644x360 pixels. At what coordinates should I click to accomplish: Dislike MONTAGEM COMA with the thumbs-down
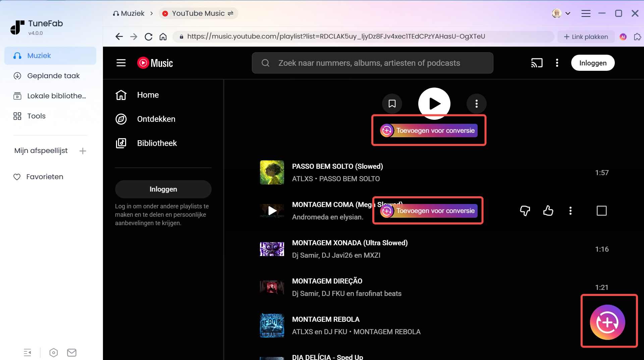525,211
